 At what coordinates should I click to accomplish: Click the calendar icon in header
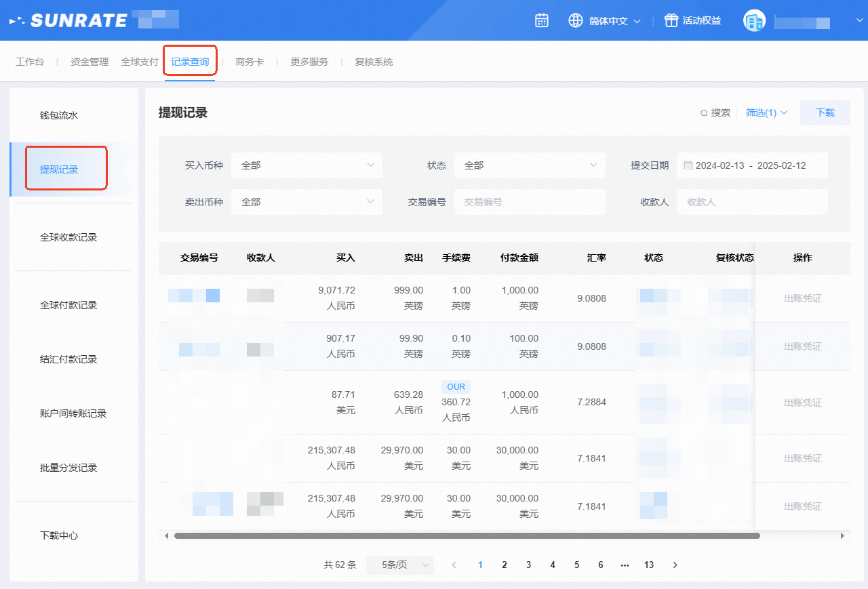541,20
